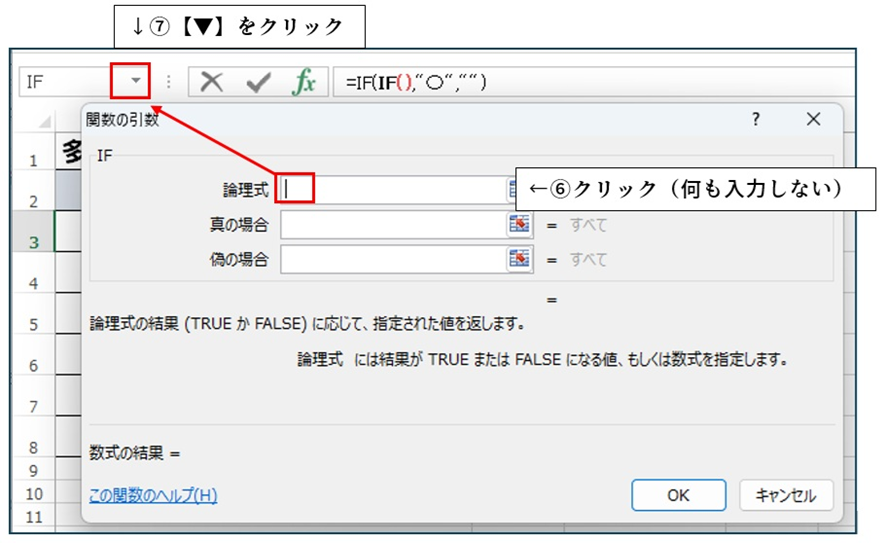Open Insert Function with the fx icon
Image resolution: width=886 pixels, height=543 pixels.
tap(304, 83)
